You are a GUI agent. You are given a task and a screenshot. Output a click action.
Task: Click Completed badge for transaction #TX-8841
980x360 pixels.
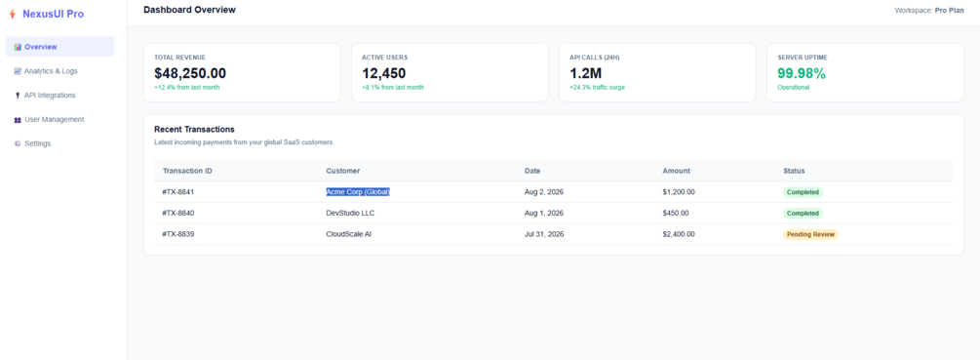804,192
